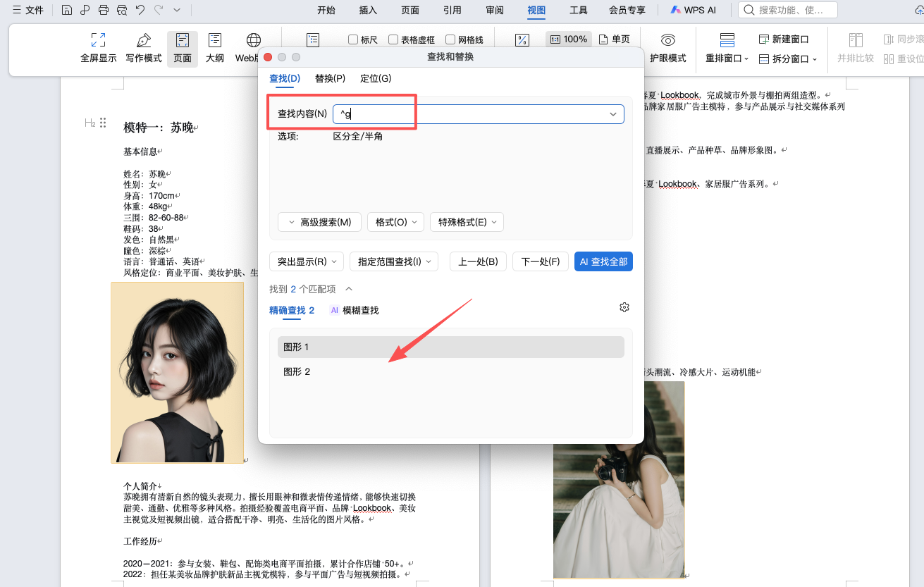Image resolution: width=924 pixels, height=587 pixels.
Task: Open the File (文件) menu
Action: [x=28, y=10]
